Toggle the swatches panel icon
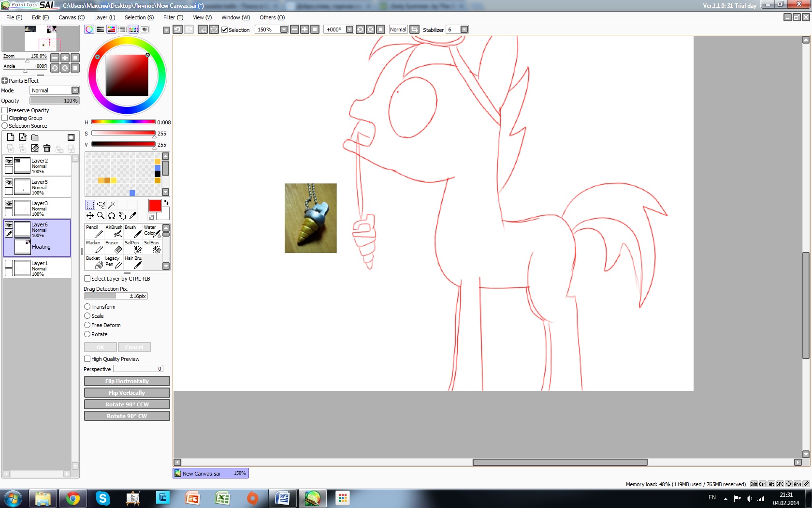The width and height of the screenshot is (812, 508). (133, 30)
